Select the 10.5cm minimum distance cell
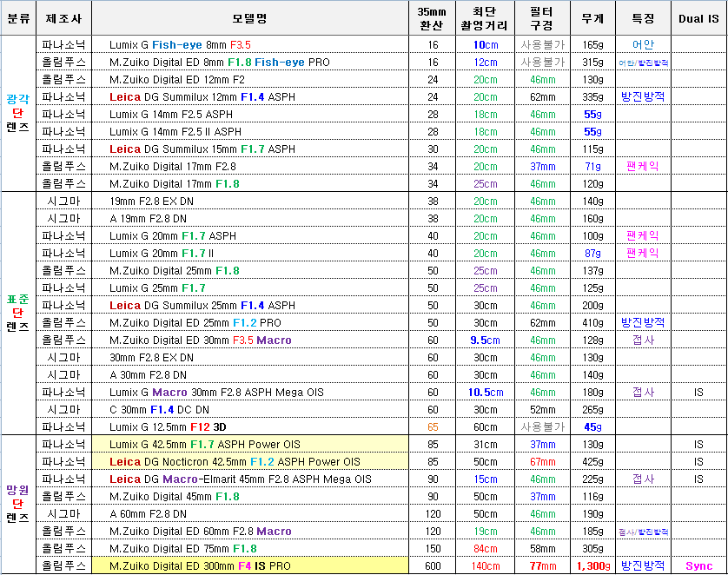Screen dimensions: 728x575 485,392
